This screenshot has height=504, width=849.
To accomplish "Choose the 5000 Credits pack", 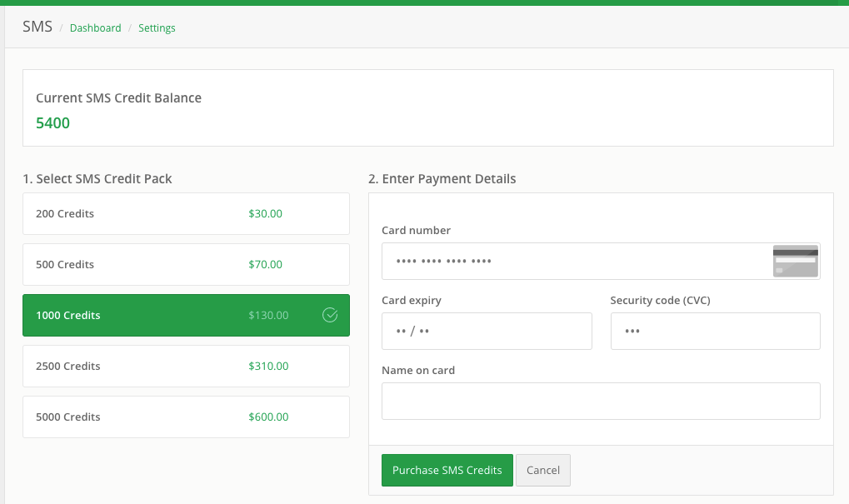I will click(x=186, y=417).
